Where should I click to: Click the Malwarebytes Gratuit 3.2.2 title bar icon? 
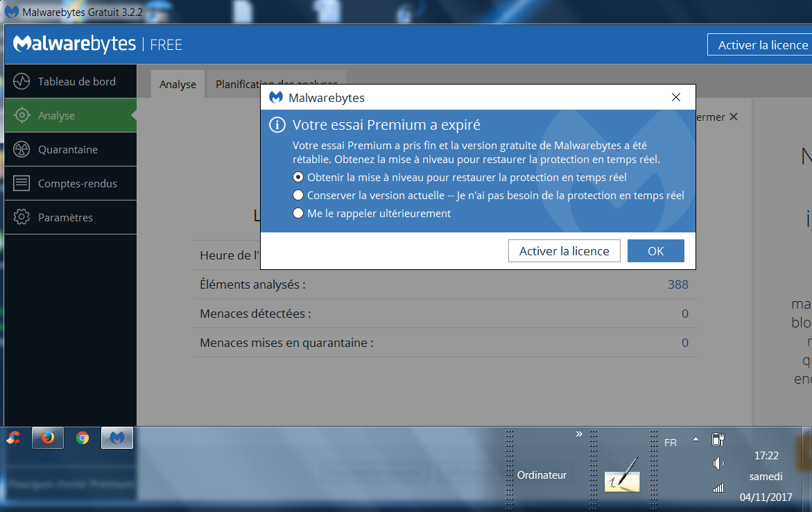pyautogui.click(x=11, y=11)
